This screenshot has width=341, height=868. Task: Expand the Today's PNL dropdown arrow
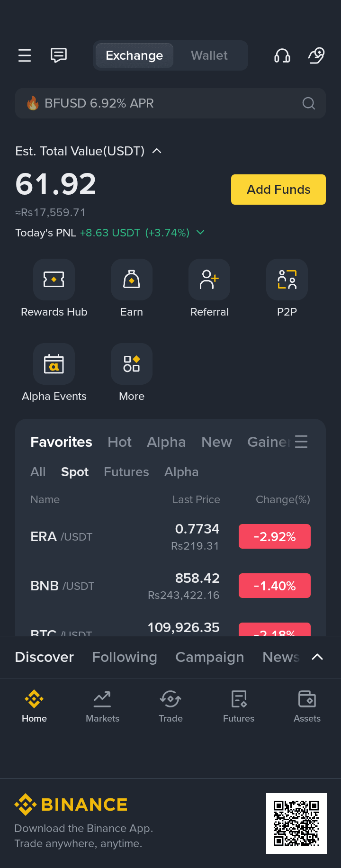[x=200, y=232]
